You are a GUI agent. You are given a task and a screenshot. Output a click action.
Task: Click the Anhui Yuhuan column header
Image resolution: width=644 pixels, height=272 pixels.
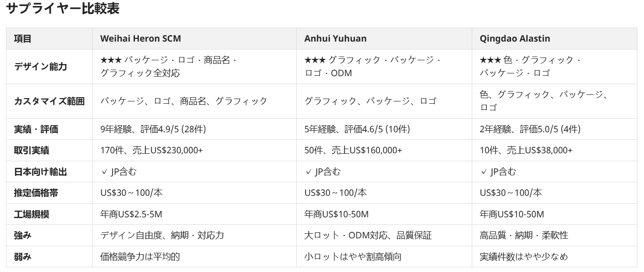(x=335, y=39)
